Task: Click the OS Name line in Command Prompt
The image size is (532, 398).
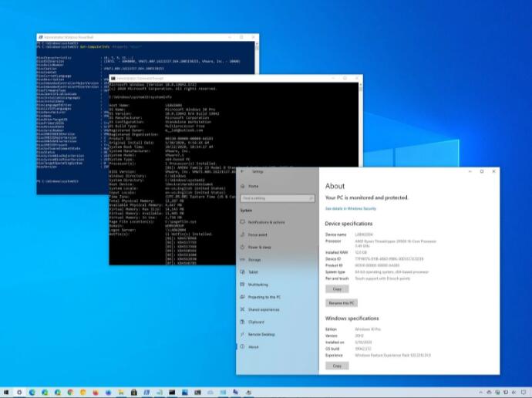Action: (x=162, y=110)
